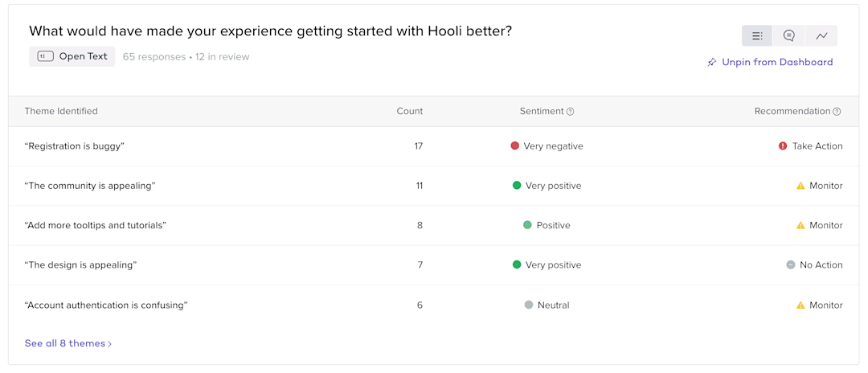Open the "Registration is buggy" theme row
The height and width of the screenshot is (373, 868).
(x=75, y=146)
